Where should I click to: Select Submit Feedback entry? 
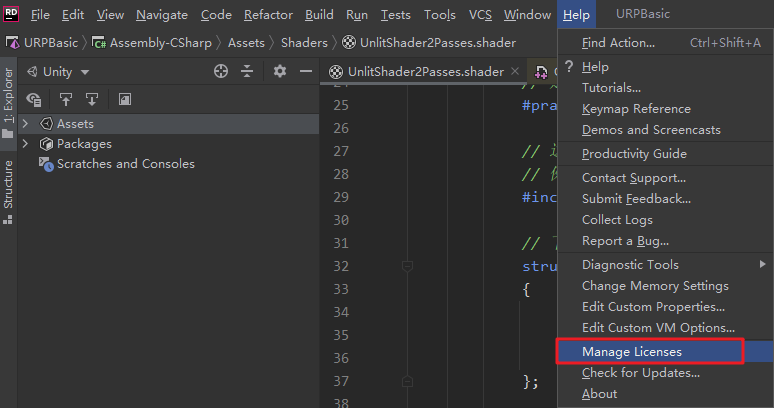tap(666, 199)
